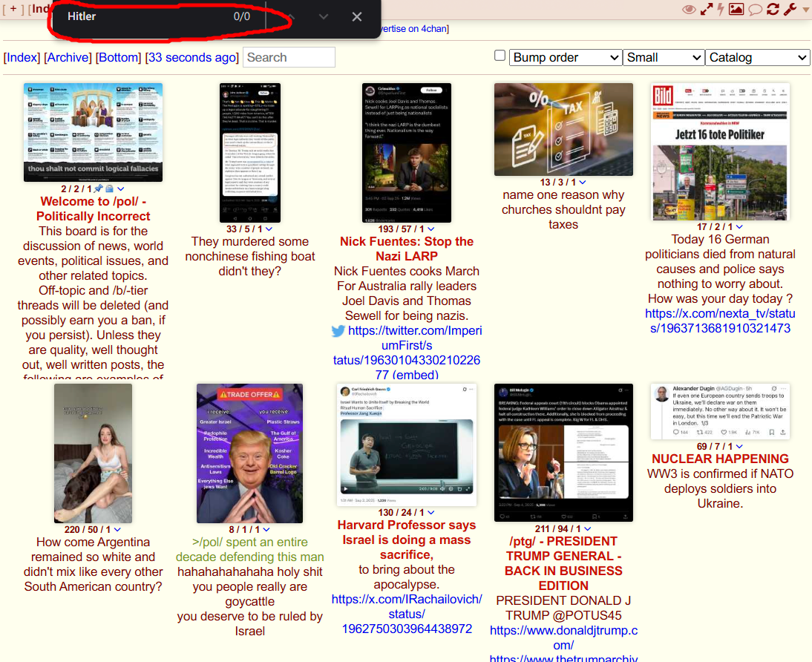The width and height of the screenshot is (812, 662).
Task: Click 'name one reason why churches' thread text
Action: [x=563, y=210]
